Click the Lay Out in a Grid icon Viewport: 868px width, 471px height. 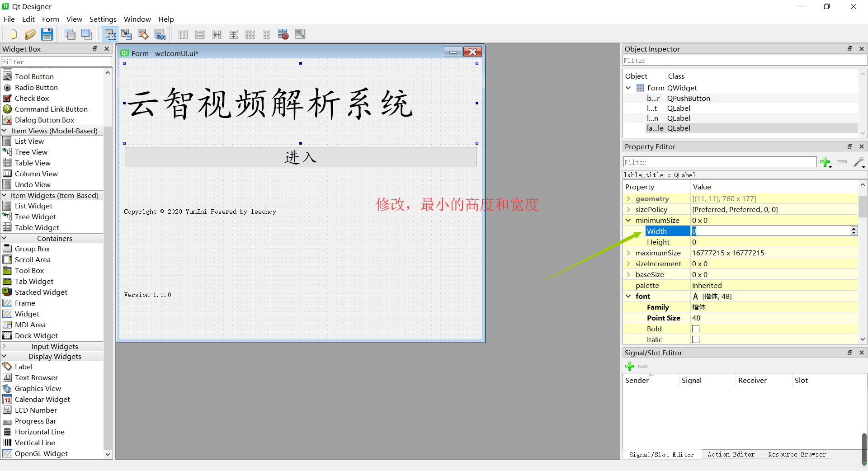(x=250, y=34)
